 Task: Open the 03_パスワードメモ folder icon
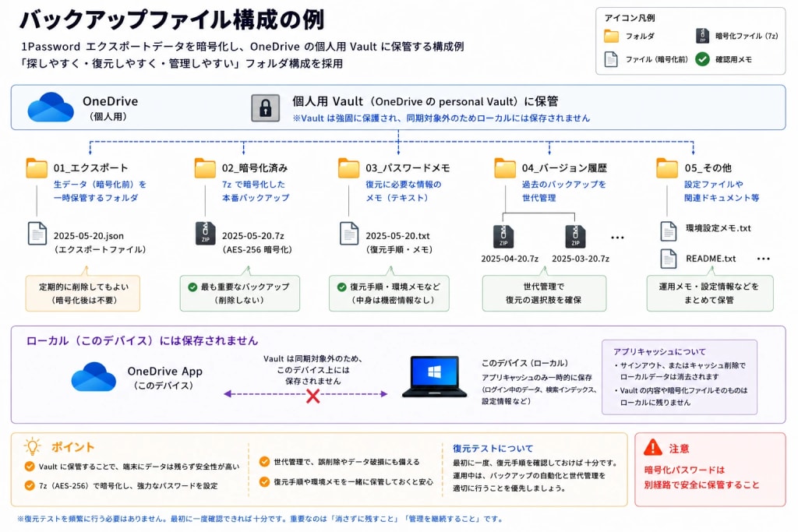coord(348,167)
